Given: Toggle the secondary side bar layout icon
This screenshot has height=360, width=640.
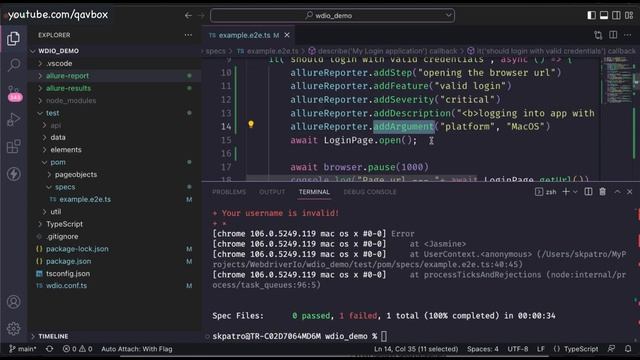Looking at the screenshot, I should click(x=616, y=16).
